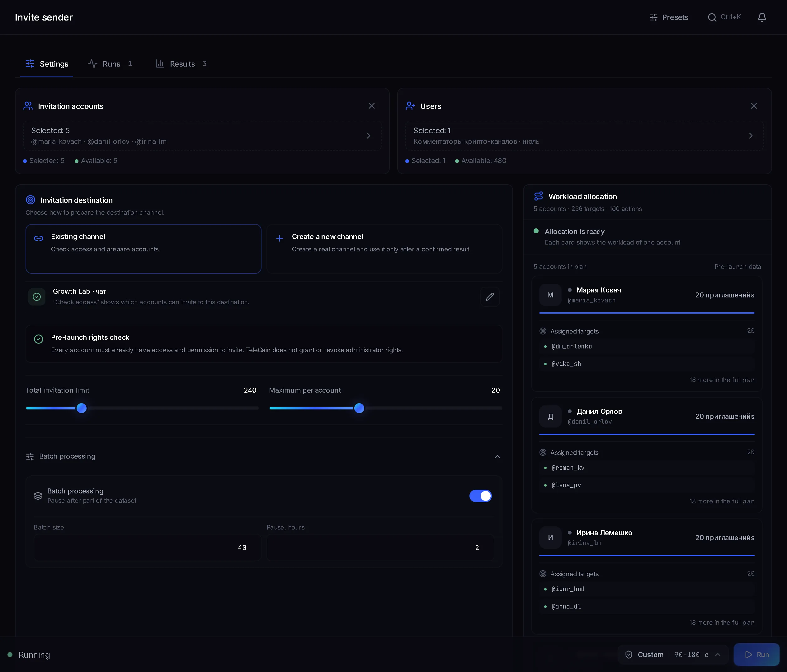Click the 'Allocation is ready' status
The image size is (787, 672).
tap(574, 231)
